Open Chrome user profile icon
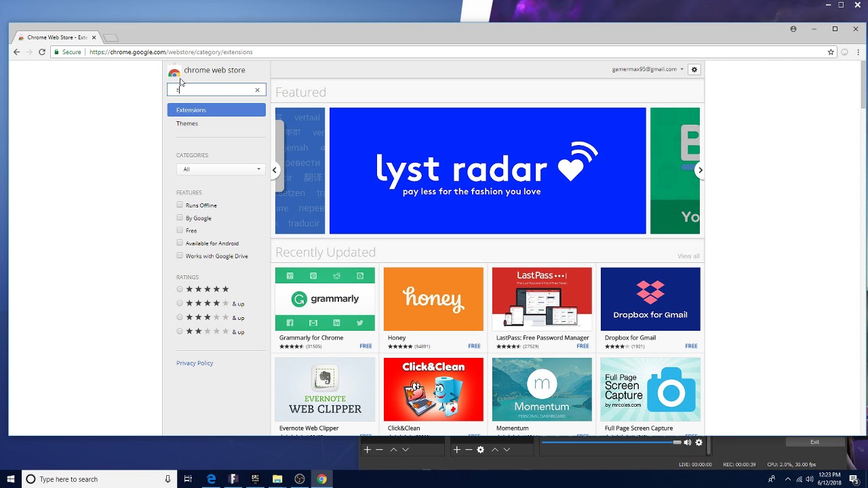Viewport: 868px width, 488px height. [793, 29]
